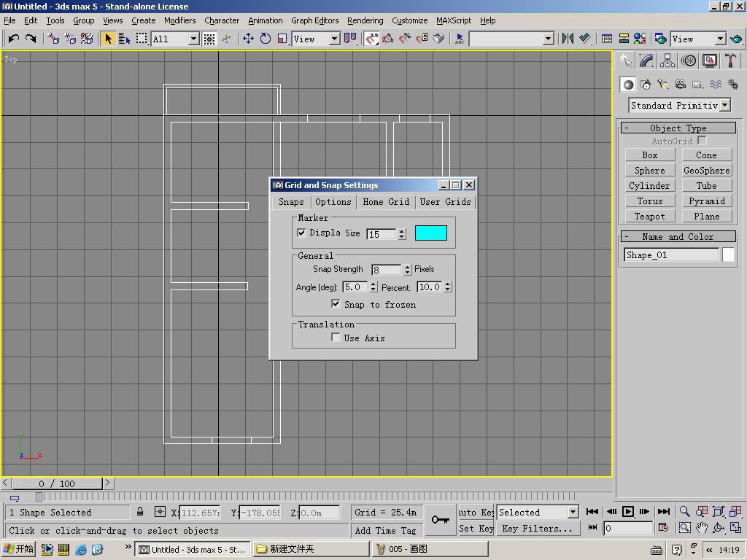Click the Teapot primitive button
747x560 pixels.
650,216
